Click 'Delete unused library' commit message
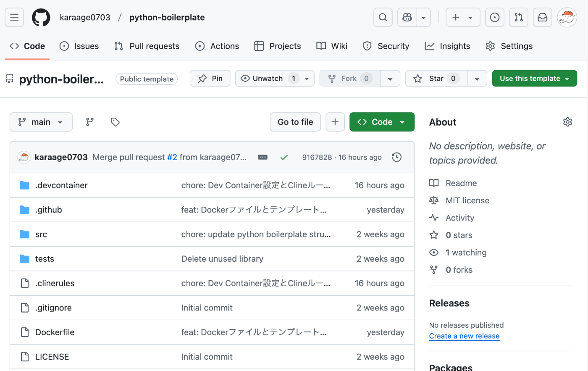Viewport: 588px width, 371px height. (222, 259)
